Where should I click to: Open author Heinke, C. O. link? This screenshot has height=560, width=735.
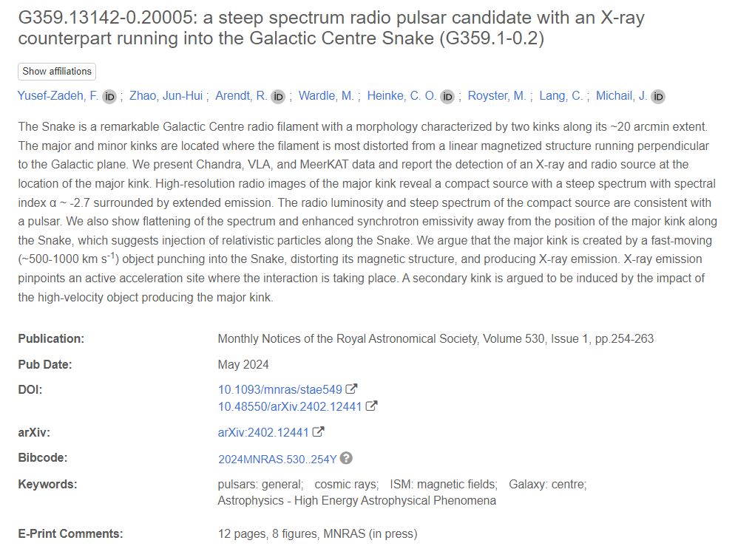tap(402, 96)
